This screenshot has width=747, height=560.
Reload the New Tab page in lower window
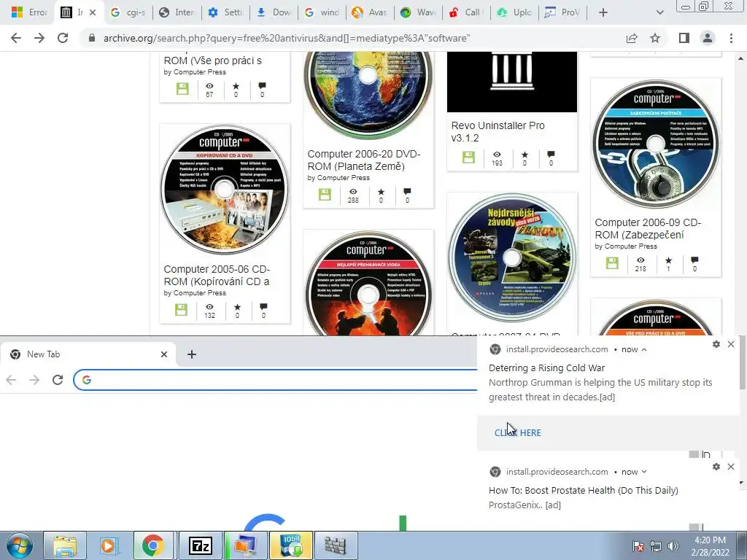(58, 380)
